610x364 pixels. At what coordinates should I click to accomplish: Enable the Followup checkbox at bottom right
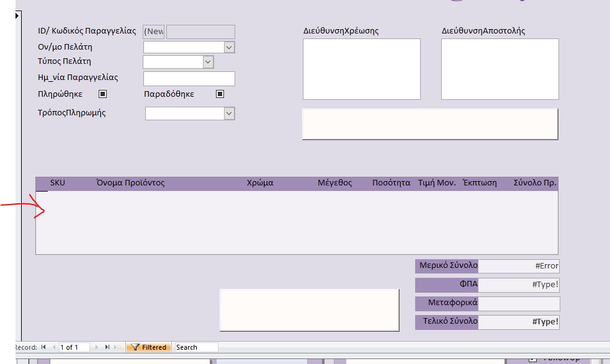pos(532,360)
